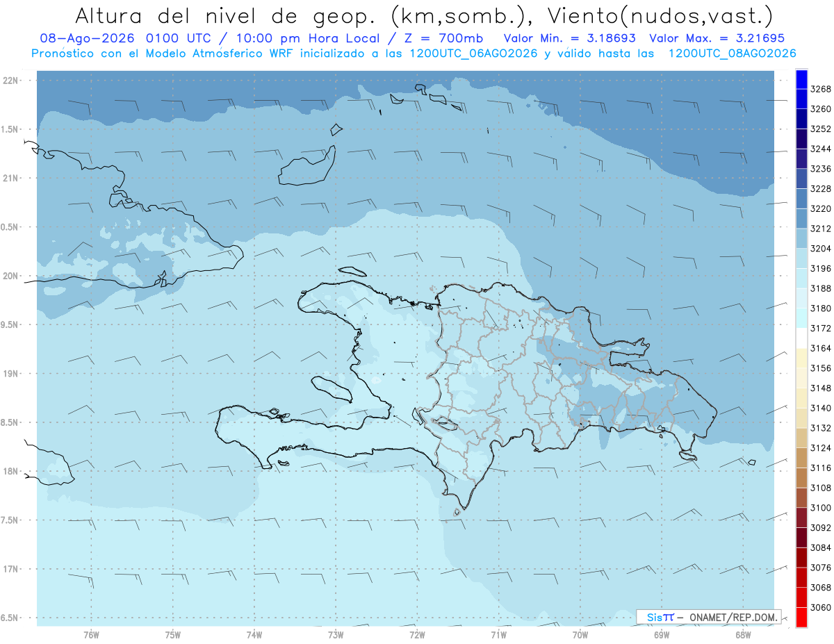The width and height of the screenshot is (834, 644).
Task: Click the legend value '3068'
Action: (x=821, y=587)
